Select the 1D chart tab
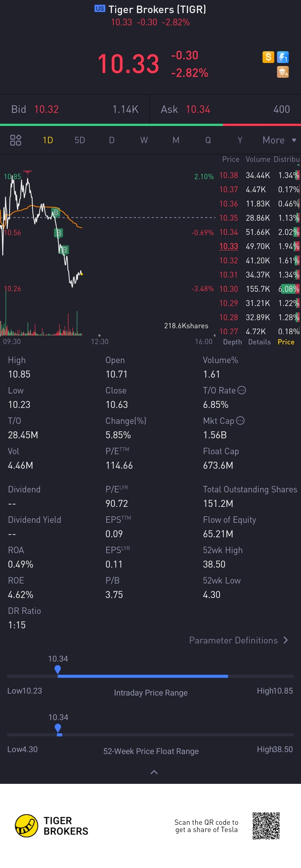 [x=48, y=140]
